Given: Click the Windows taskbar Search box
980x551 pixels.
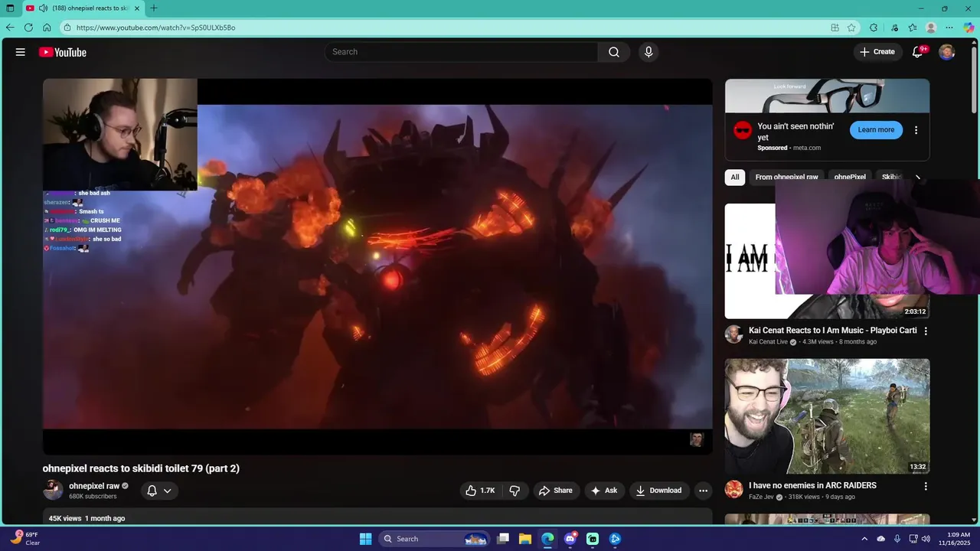Looking at the screenshot, I should coord(434,539).
